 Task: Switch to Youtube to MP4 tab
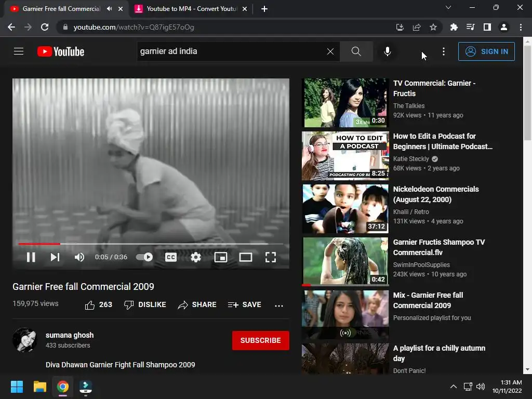191,9
